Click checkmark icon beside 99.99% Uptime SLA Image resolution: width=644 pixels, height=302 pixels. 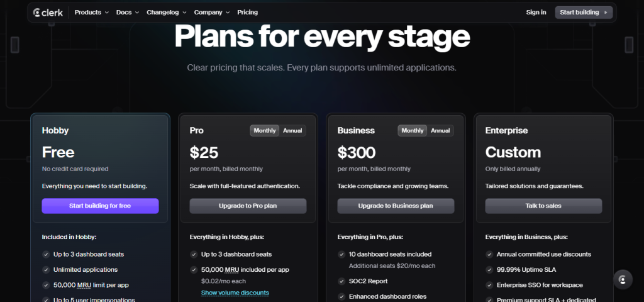tap(489, 269)
